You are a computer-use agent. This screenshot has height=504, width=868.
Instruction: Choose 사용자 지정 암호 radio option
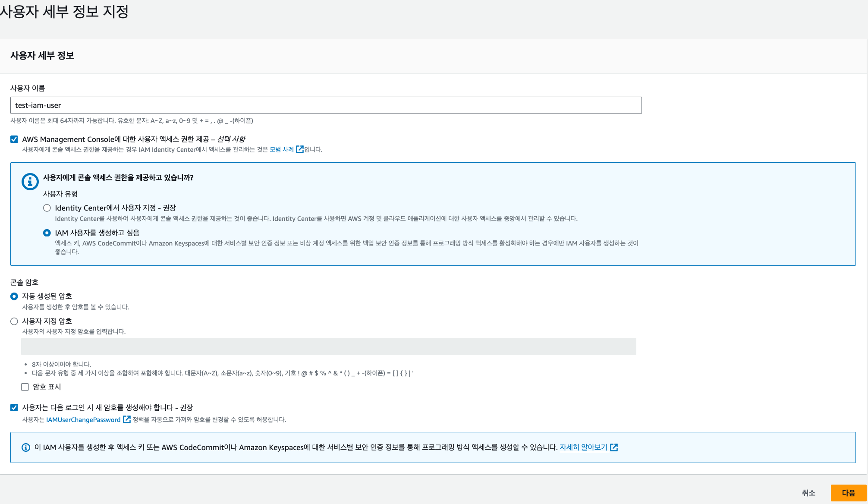click(14, 321)
